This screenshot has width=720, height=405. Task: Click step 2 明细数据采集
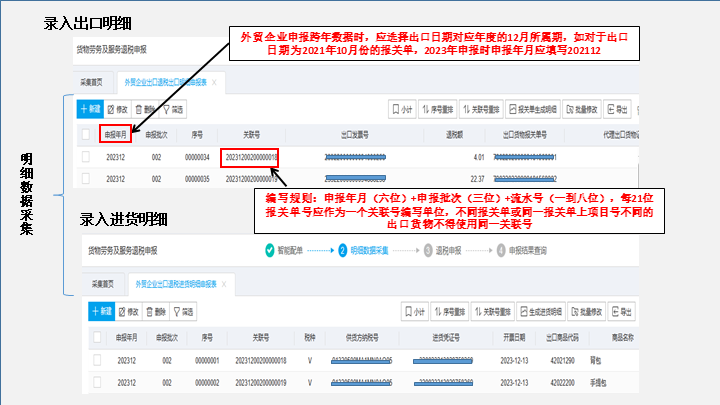coord(363,250)
